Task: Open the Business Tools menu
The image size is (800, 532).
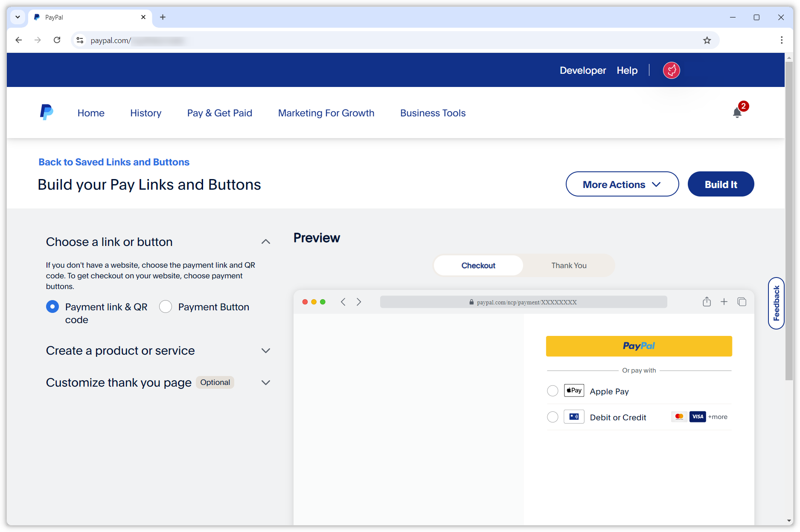Action: coord(432,113)
